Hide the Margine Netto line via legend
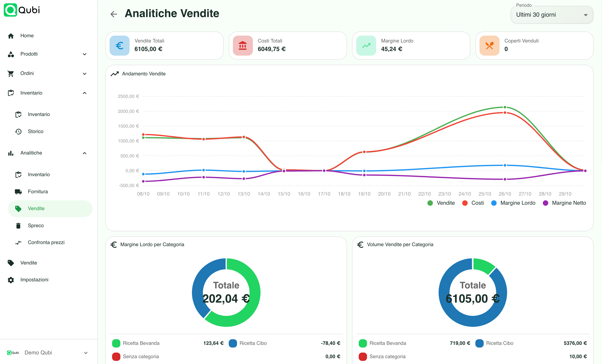 click(564, 203)
